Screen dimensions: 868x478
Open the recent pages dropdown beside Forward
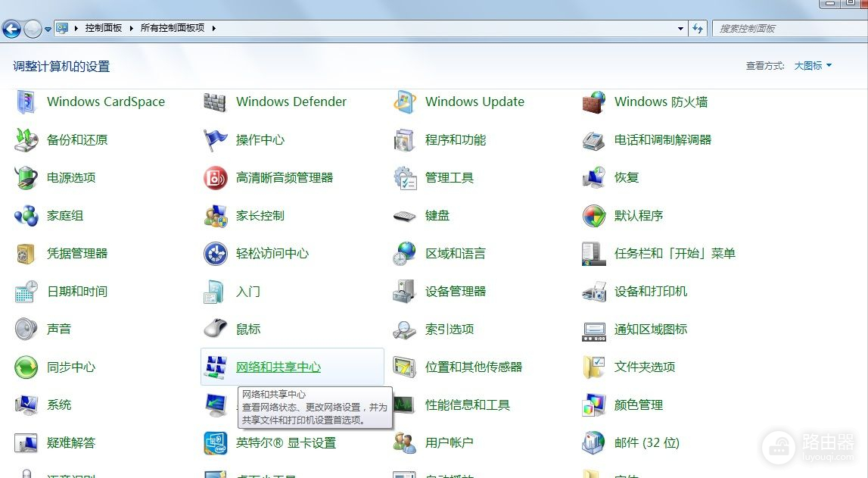[48, 29]
